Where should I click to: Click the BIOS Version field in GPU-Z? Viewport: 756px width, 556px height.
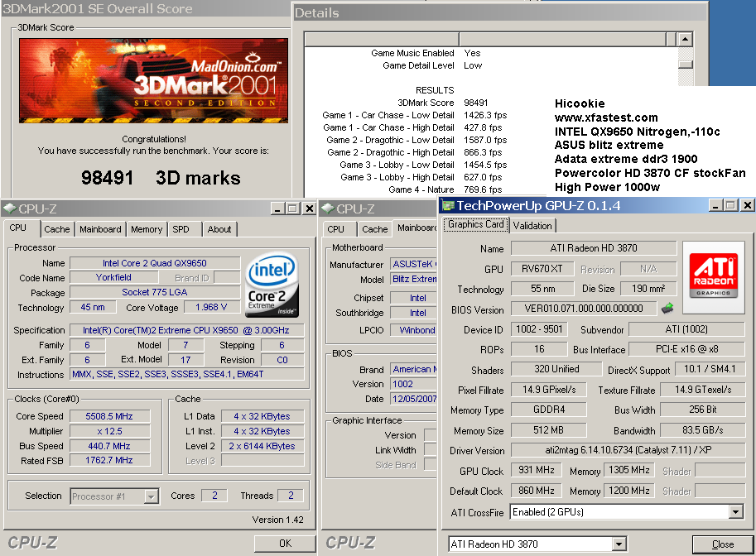pos(584,309)
